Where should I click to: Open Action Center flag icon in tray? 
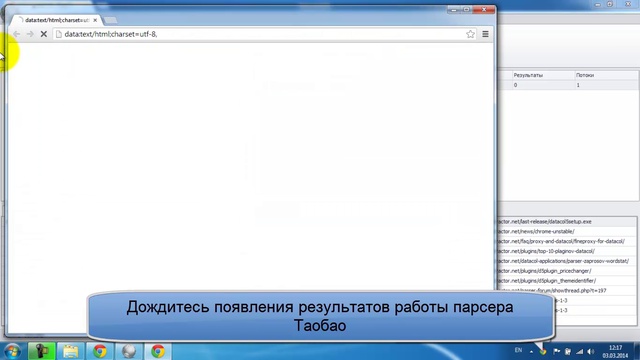click(556, 351)
